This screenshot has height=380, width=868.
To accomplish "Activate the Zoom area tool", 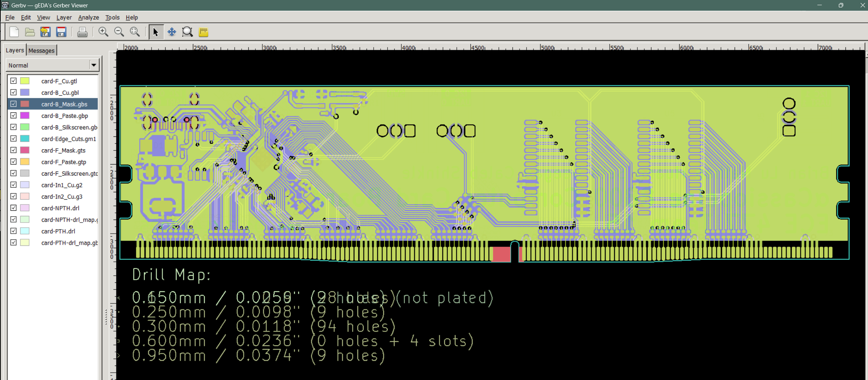I will click(187, 32).
